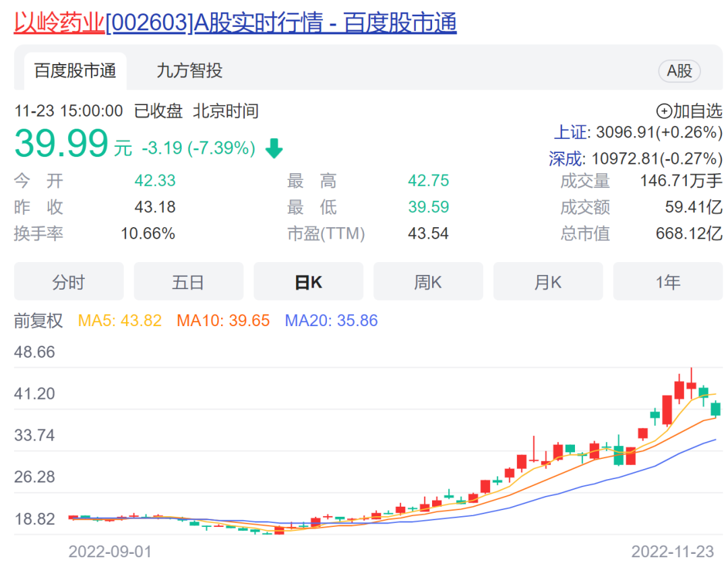Select the 五日 chart tab
Viewport: 728px width, 564px height.
coord(189,282)
